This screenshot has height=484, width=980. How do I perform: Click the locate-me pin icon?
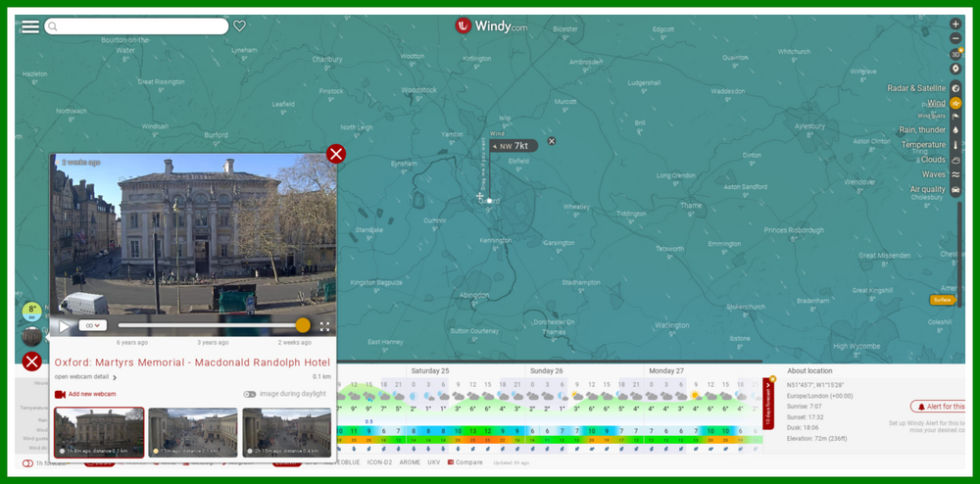955,69
